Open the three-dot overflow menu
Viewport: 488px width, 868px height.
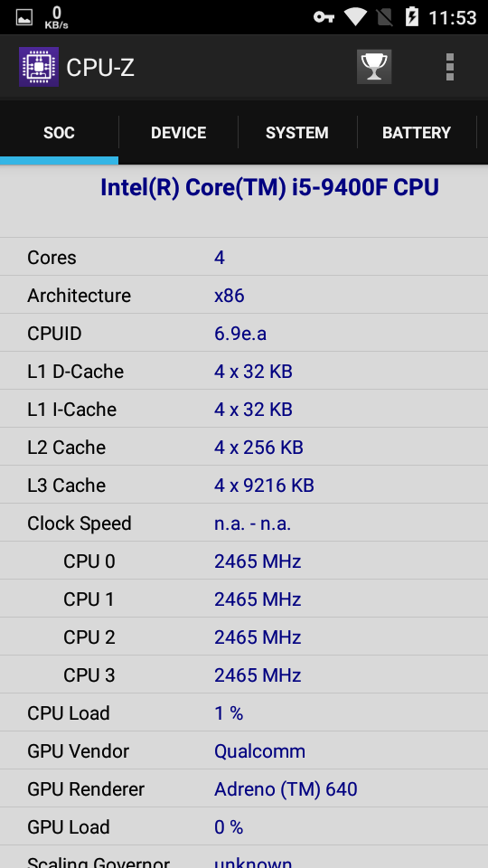pos(450,67)
